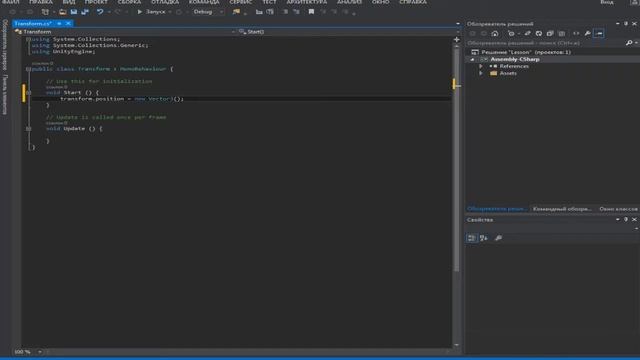
Task: Open the ОКНО menu
Action: 380,2
